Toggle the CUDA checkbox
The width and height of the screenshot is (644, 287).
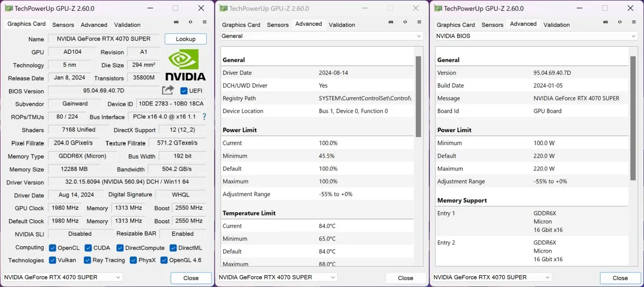coord(88,248)
